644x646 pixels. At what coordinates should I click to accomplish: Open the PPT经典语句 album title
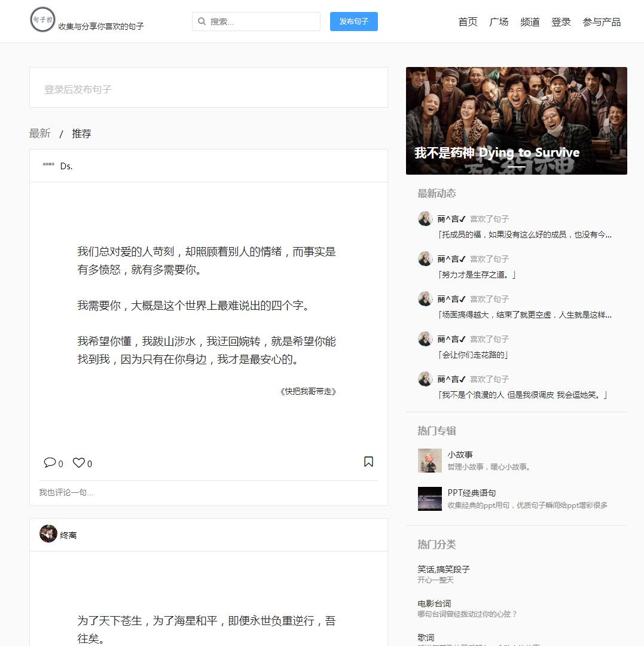coord(471,493)
